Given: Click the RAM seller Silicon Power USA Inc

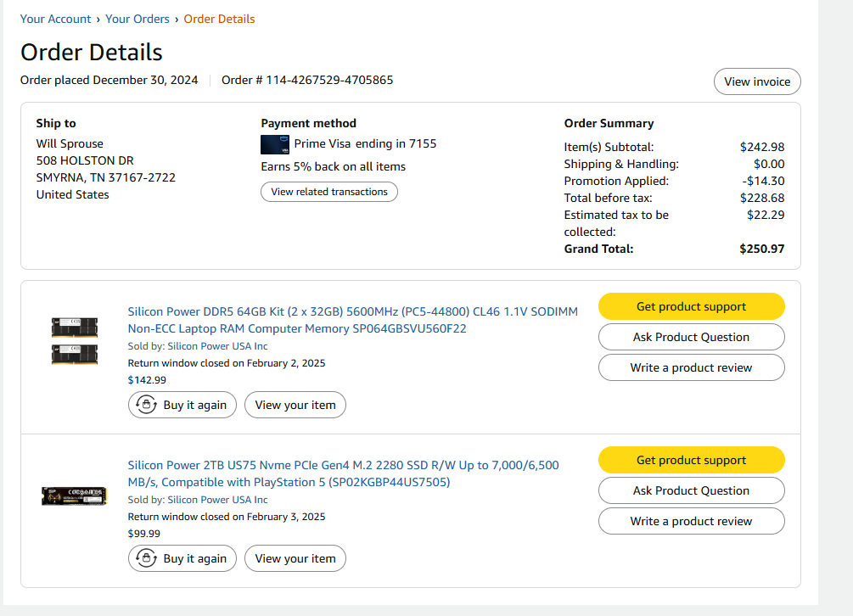Looking at the screenshot, I should (217, 346).
